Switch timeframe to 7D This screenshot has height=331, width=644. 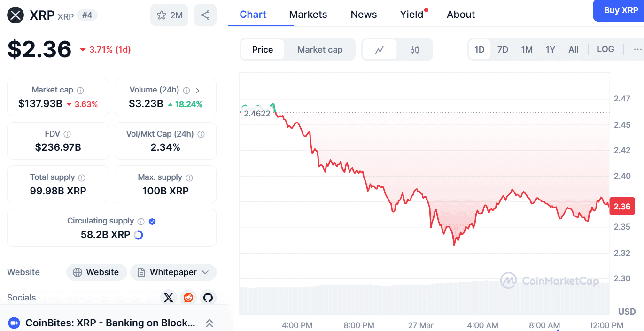503,49
